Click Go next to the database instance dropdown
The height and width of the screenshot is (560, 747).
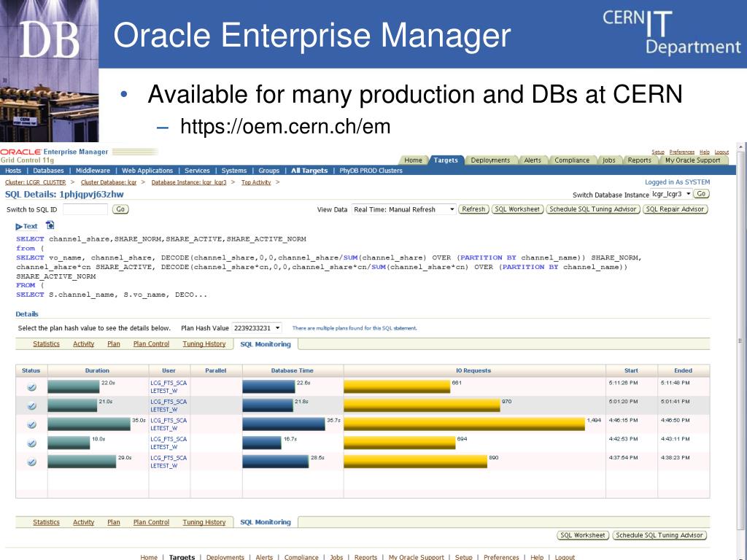coord(701,194)
